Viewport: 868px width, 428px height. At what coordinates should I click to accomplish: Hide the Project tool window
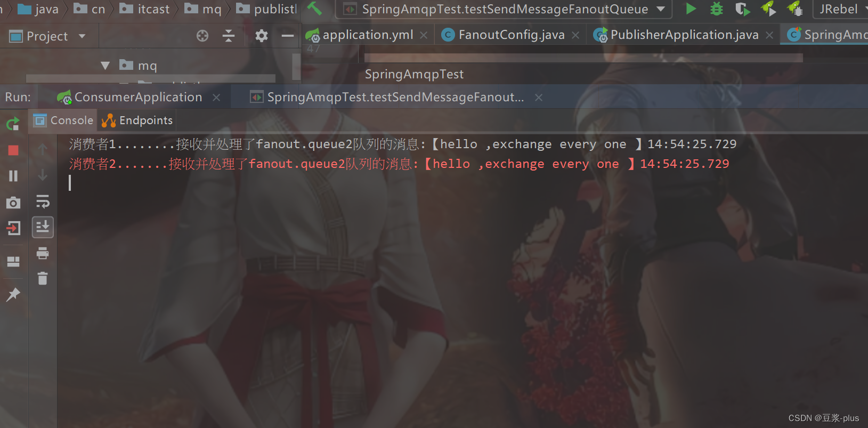(288, 36)
